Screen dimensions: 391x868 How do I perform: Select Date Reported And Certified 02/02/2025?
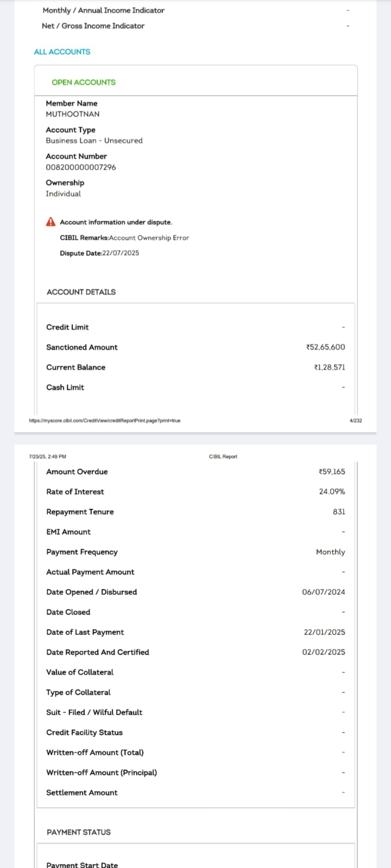323,652
